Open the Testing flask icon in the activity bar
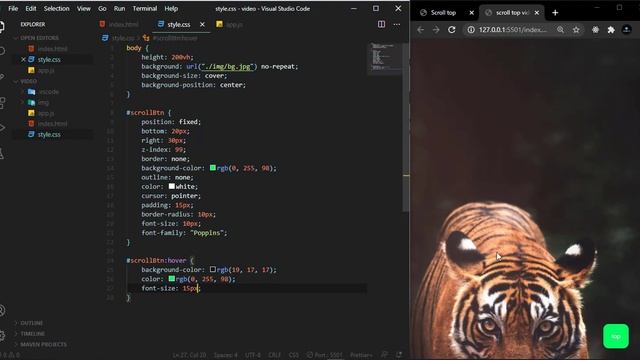640x360 pixels. [2, 153]
